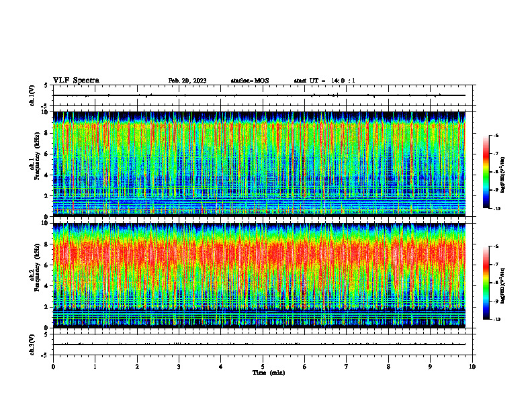
Task: Click the ch.1 frequency tick label "6"
Action: [x=47, y=154]
